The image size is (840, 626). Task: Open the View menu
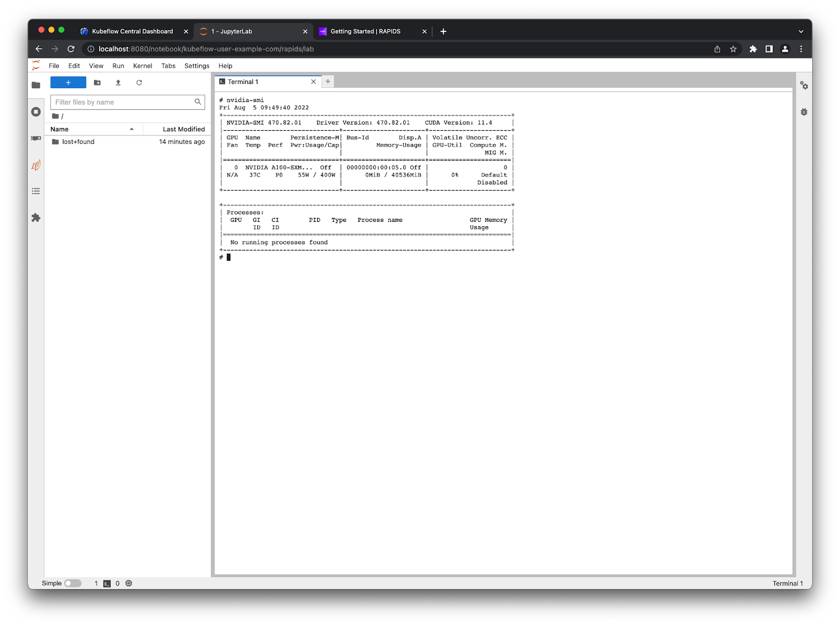point(96,66)
